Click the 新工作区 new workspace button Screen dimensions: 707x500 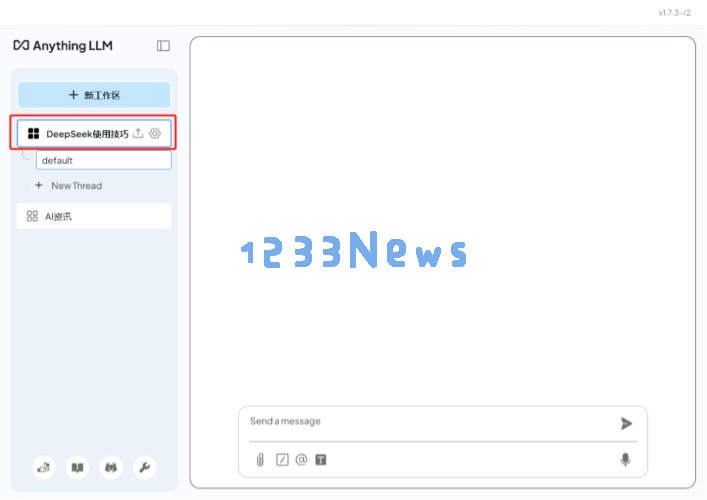pyautogui.click(x=94, y=95)
